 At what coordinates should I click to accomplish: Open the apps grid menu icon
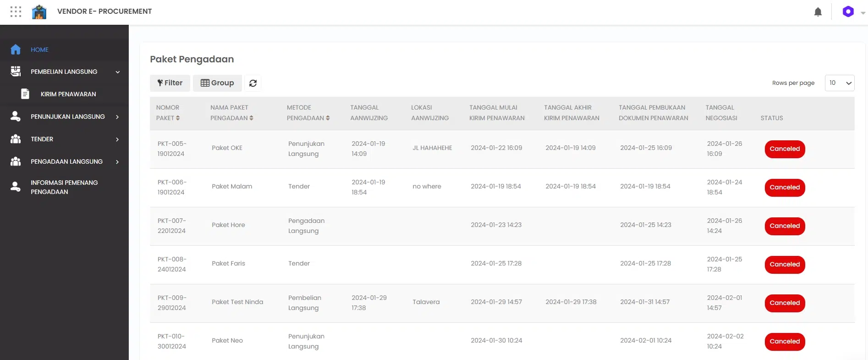coord(16,11)
